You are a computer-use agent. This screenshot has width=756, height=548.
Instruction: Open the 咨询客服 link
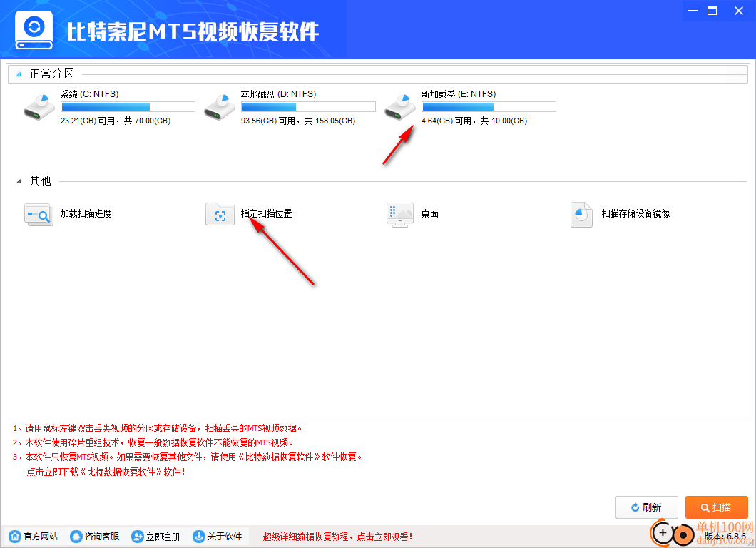(102, 536)
